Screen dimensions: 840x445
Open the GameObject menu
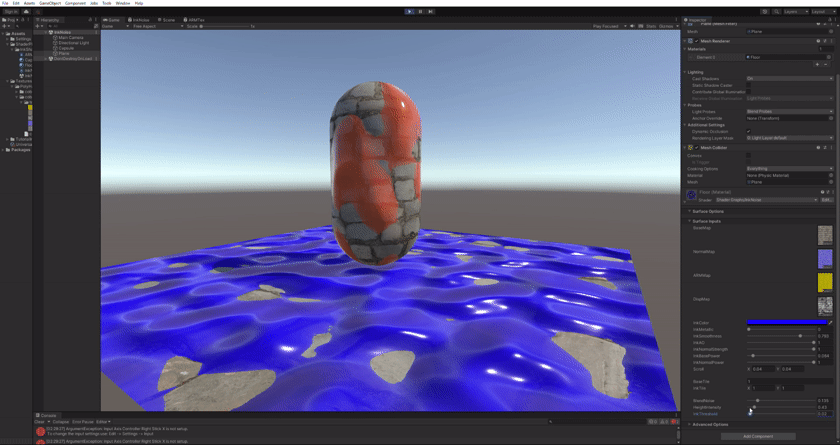point(50,3)
